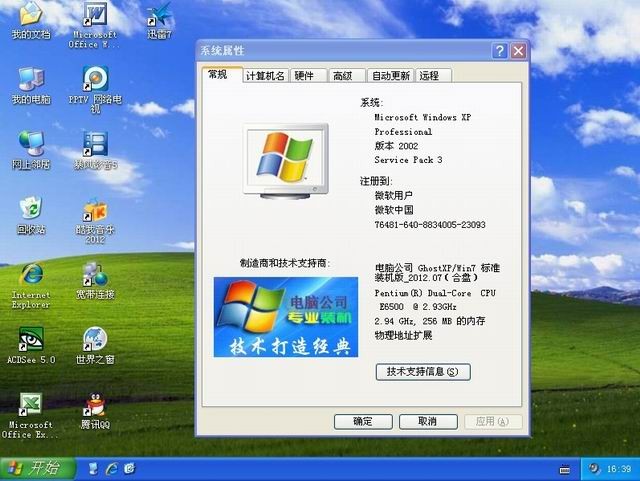Click the text 微软中国
640x481 pixels.
coord(393,210)
